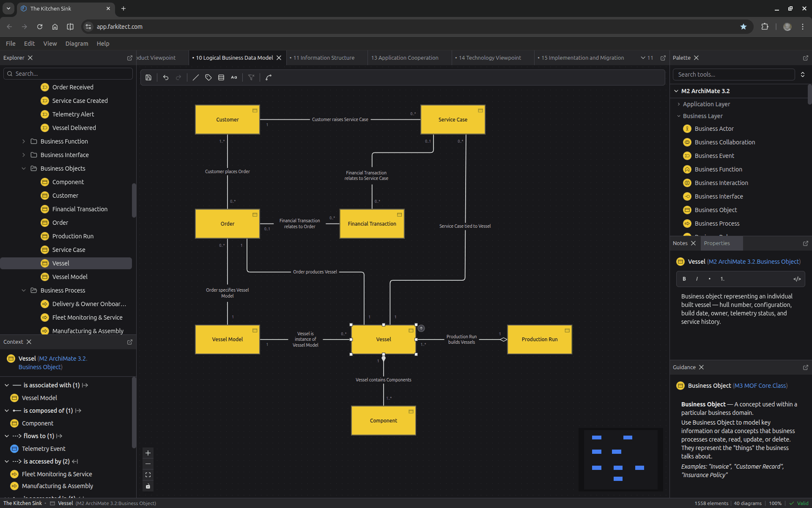Pick Business Collaboration from the palette

(724, 142)
